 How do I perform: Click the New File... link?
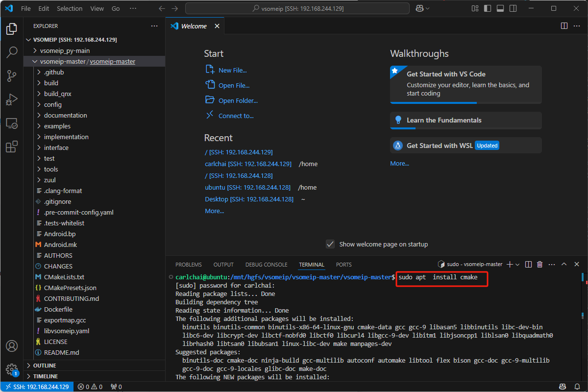pyautogui.click(x=233, y=70)
